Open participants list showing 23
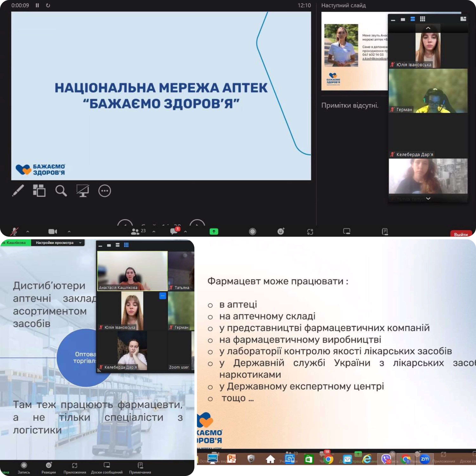Image resolution: width=476 pixels, height=476 pixels. 138,231
